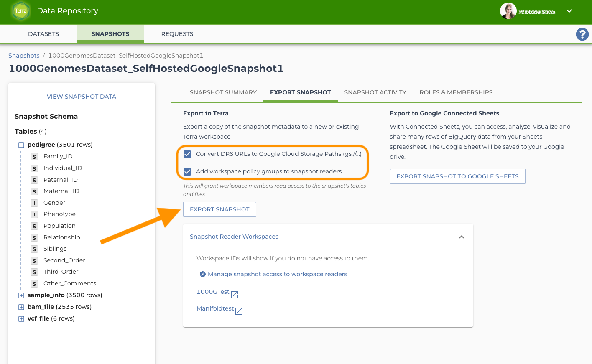The image size is (592, 364).
Task: Collapse the pedigree table tree
Action: [21, 145]
